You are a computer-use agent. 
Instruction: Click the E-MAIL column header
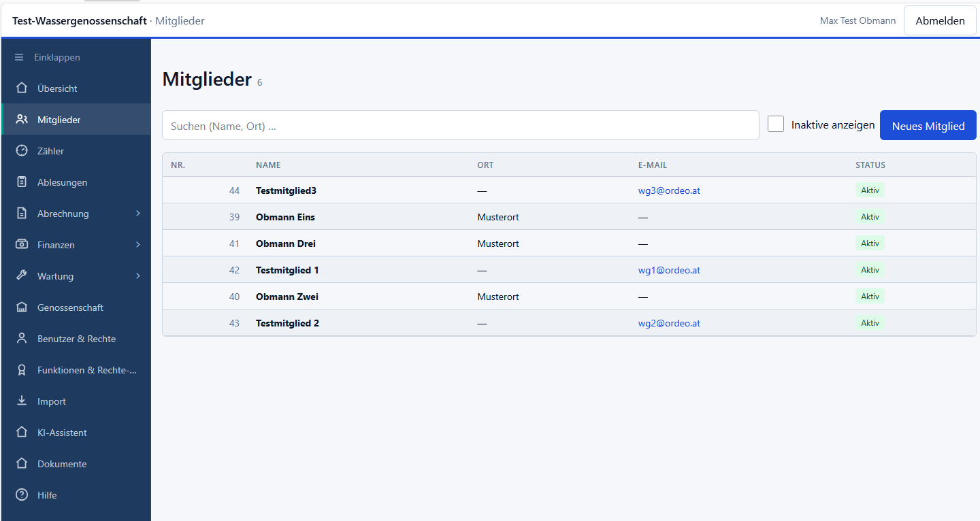[653, 165]
